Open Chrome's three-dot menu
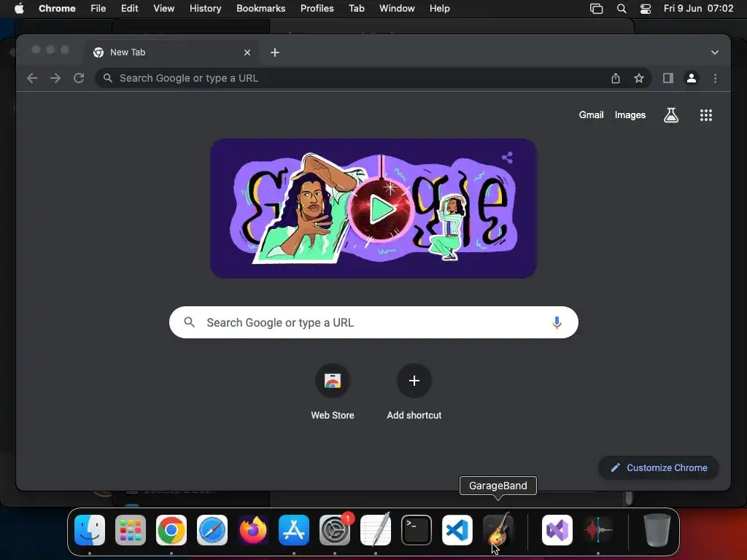Screen dimensions: 747x560 (x=715, y=78)
